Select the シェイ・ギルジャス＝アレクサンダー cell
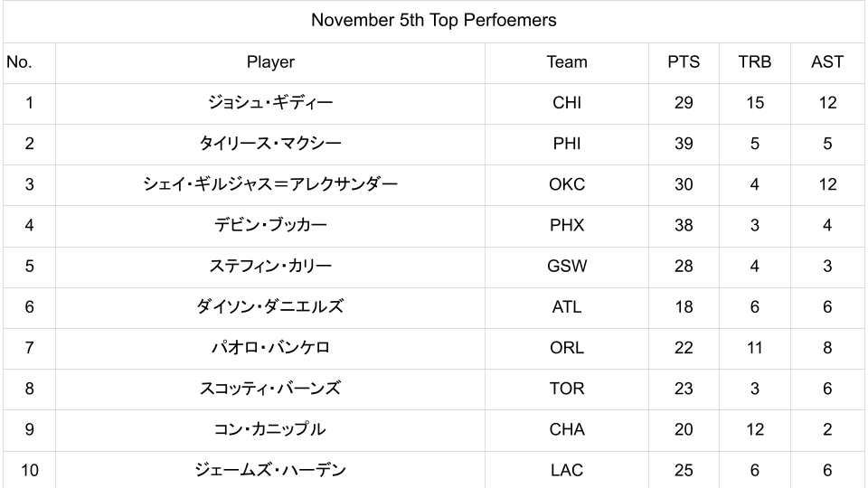 click(270, 184)
